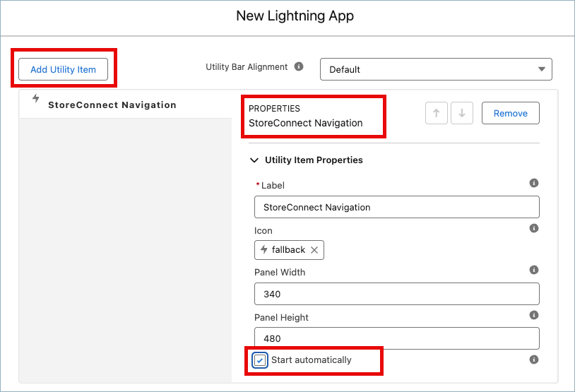Viewport: 575px width, 392px height.
Task: Clear the fallback icon selection
Action: pos(314,250)
